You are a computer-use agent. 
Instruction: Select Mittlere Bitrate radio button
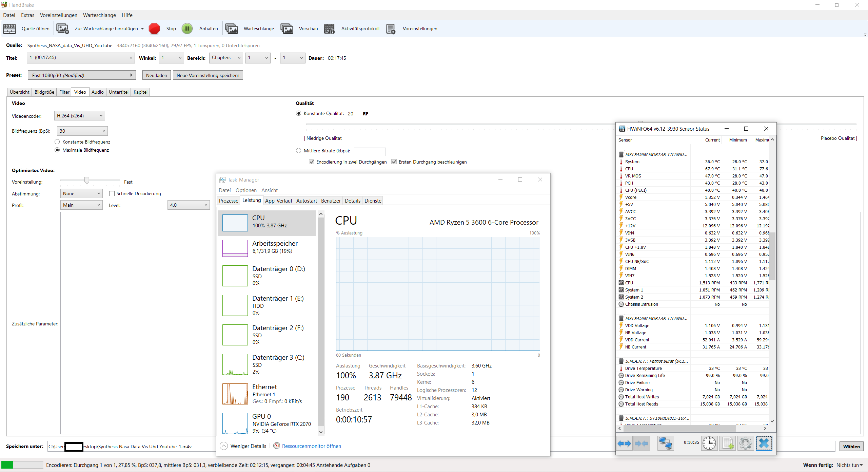click(298, 151)
